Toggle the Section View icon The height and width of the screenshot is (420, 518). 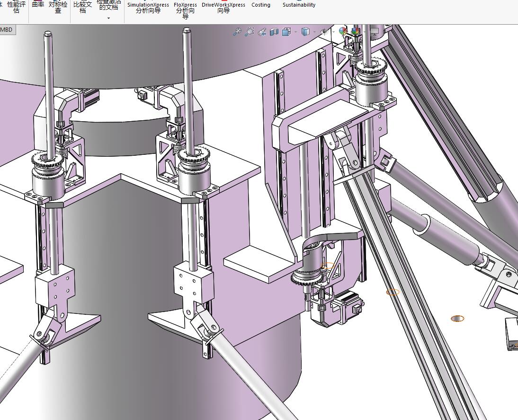point(274,32)
